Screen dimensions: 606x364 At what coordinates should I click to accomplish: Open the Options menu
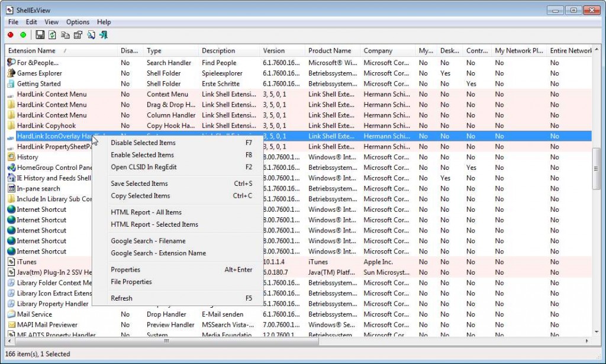point(78,22)
